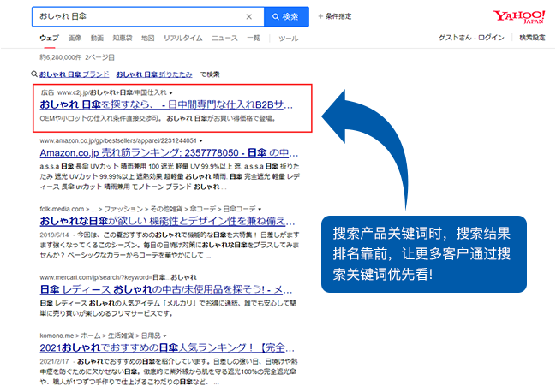
Task: Select the ニュース news tab
Action: (224, 39)
